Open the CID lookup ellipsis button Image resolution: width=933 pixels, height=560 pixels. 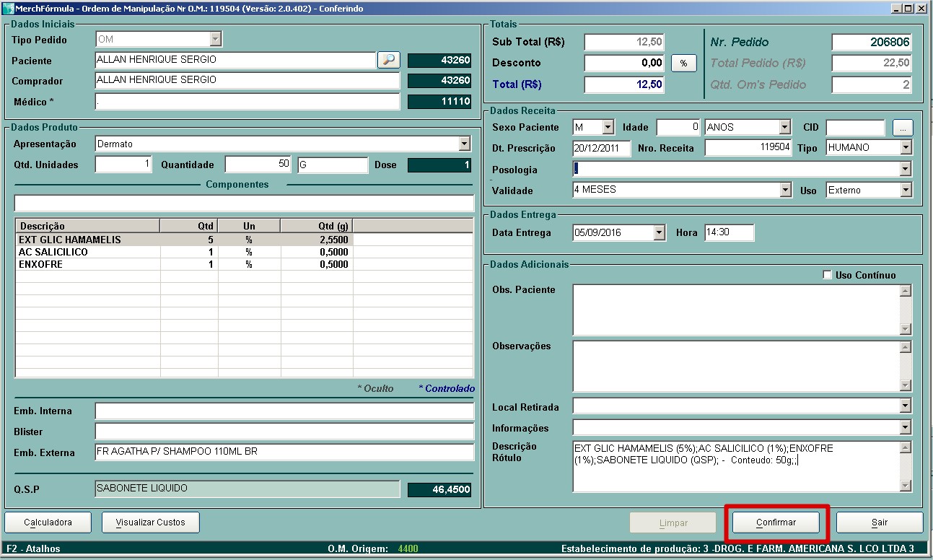click(903, 128)
